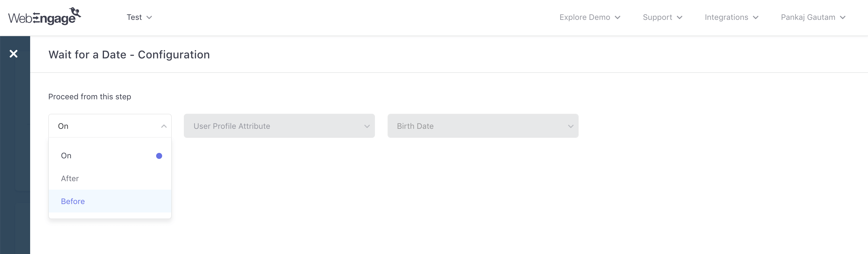
Task: Open the Explore Demo menu
Action: point(585,17)
